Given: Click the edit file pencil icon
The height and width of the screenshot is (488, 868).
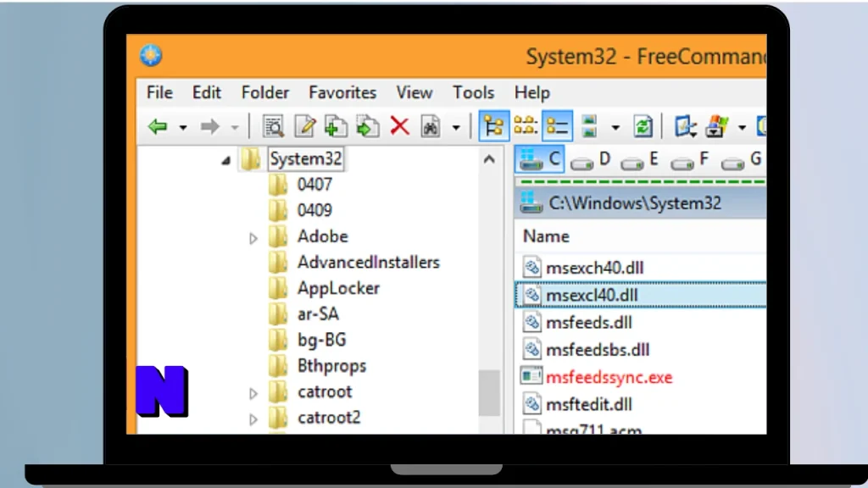Looking at the screenshot, I should pos(304,127).
